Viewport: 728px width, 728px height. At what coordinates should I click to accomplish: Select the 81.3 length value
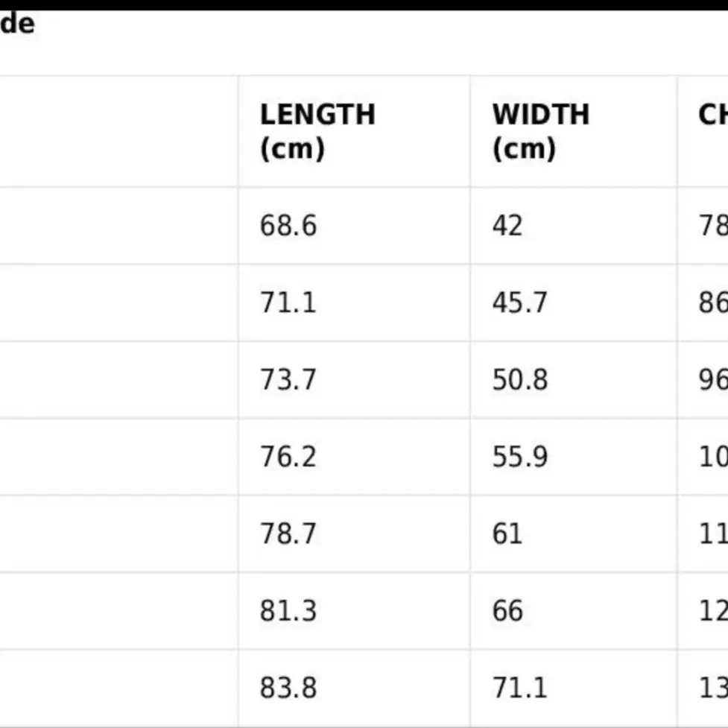[288, 611]
